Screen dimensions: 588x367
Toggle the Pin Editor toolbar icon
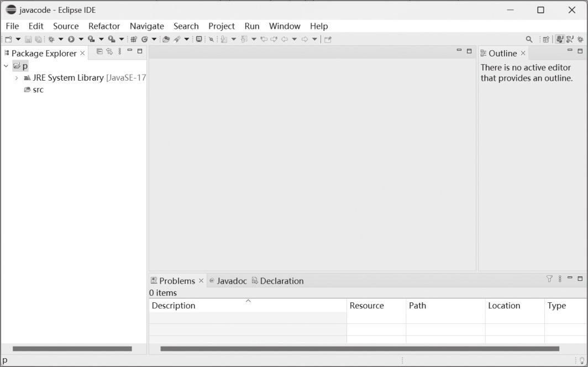pyautogui.click(x=328, y=39)
